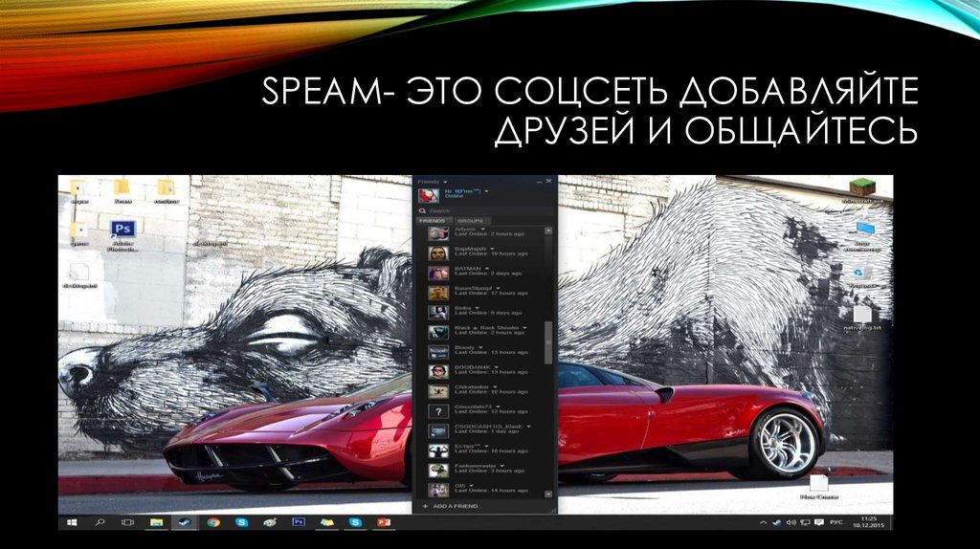This screenshot has width=980, height=549.
Task: Open the first Skype taskbar icon
Action: tap(242, 522)
